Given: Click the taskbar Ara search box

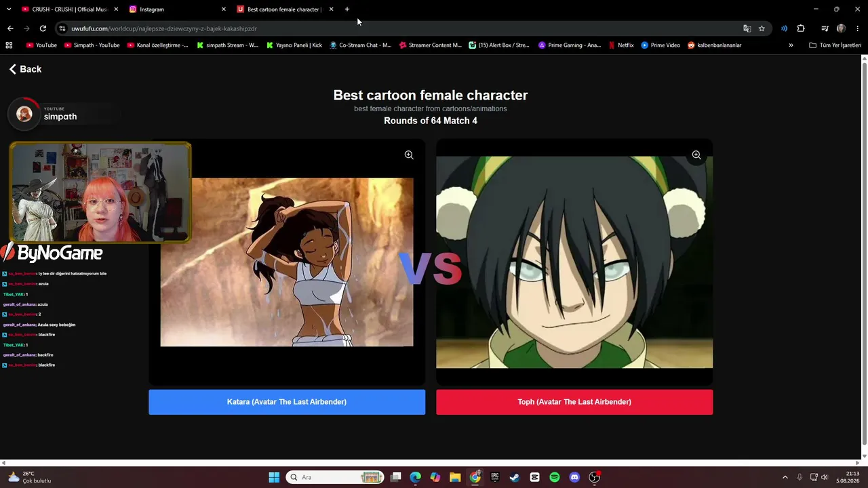Looking at the screenshot, I should pos(335,477).
